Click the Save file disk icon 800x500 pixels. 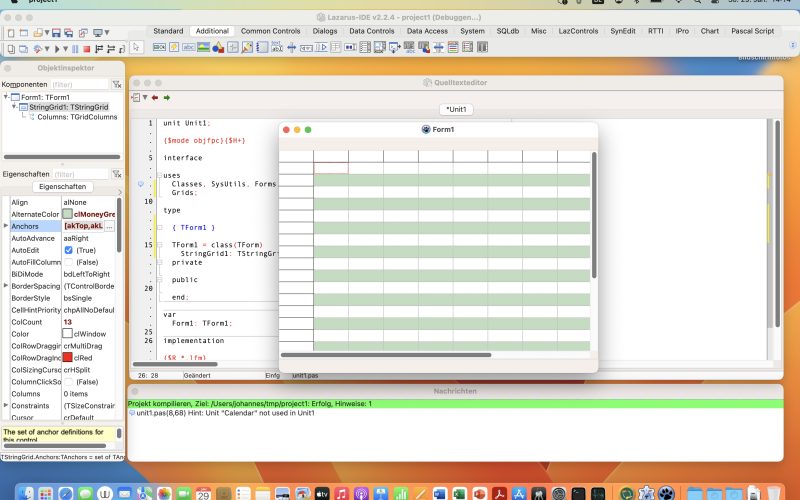(x=55, y=32)
